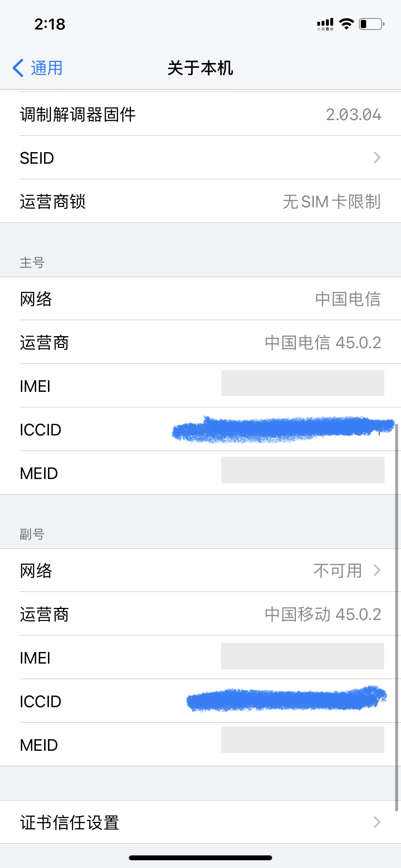The width and height of the screenshot is (401, 868).
Task: Tap the 副号 IMEI redacted field
Action: tap(303, 656)
